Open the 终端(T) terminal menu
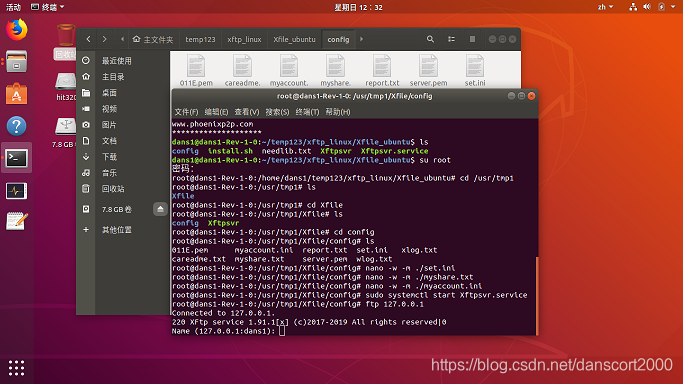 (x=307, y=112)
